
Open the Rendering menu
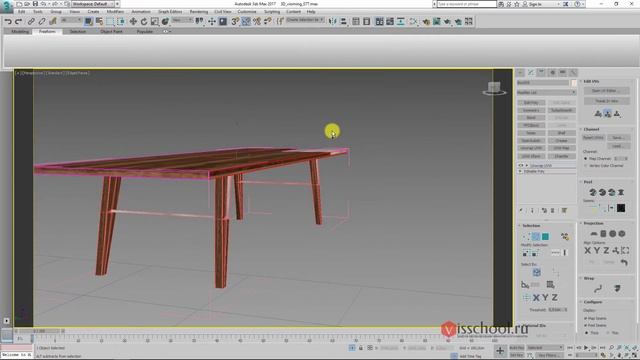click(199, 12)
